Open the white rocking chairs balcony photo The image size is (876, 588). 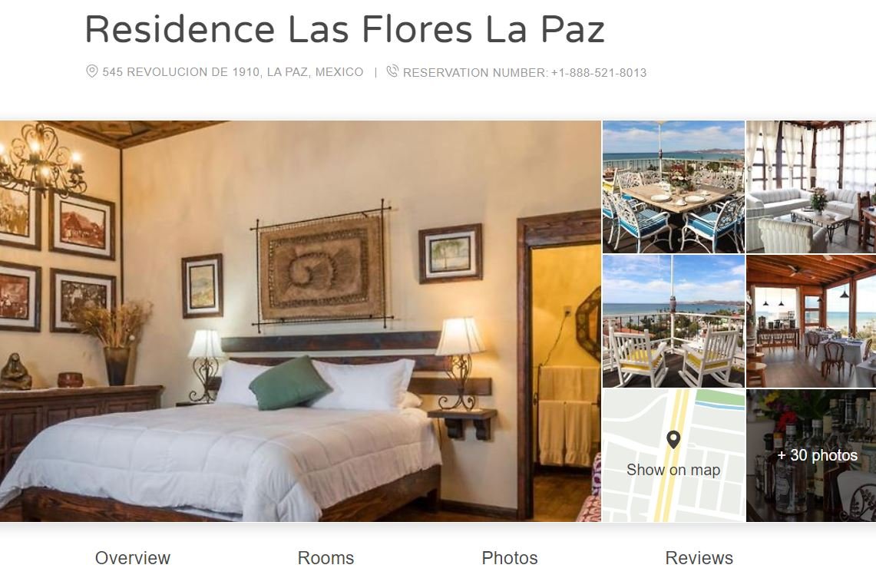click(673, 322)
